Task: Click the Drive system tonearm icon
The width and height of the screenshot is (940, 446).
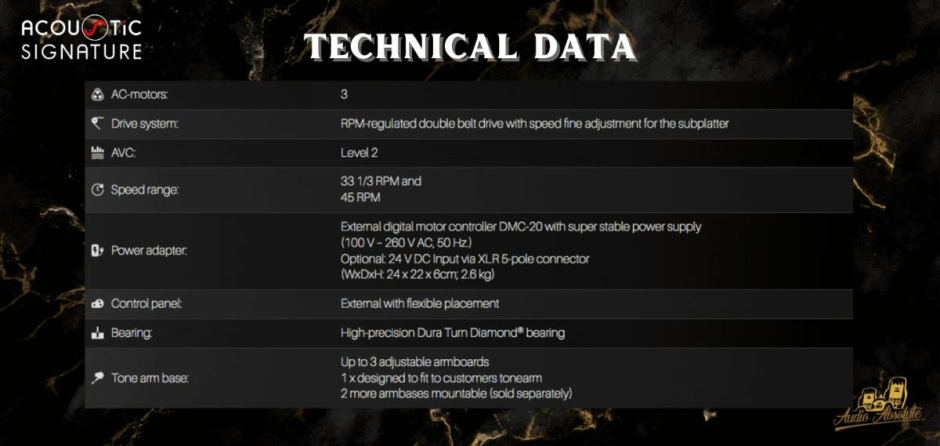Action: [x=97, y=124]
